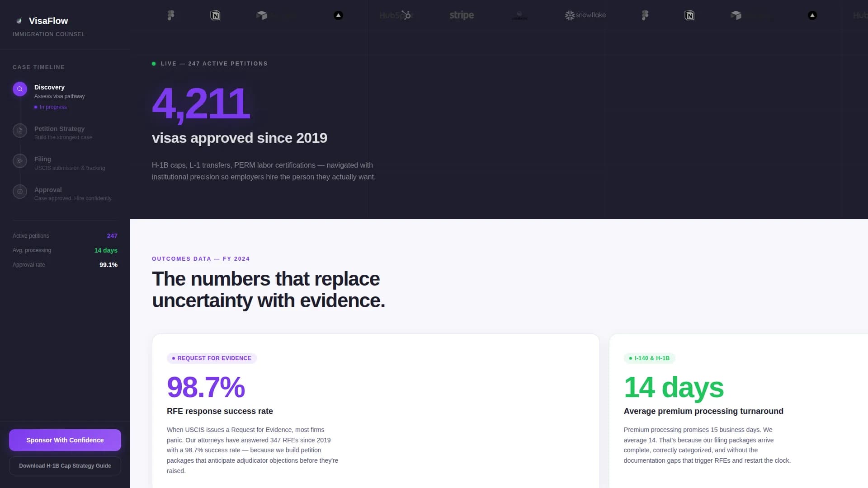The width and height of the screenshot is (868, 488).
Task: Select the Petition Strategy document icon
Action: tap(20, 131)
